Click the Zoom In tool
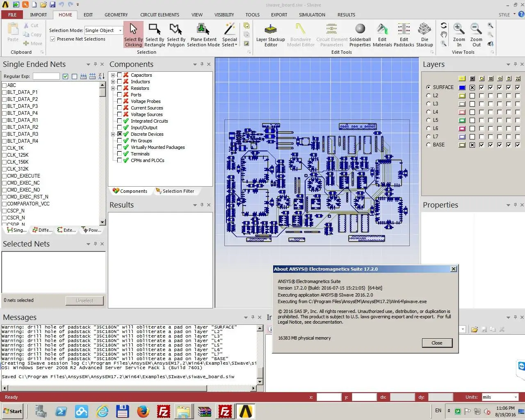 [x=459, y=35]
